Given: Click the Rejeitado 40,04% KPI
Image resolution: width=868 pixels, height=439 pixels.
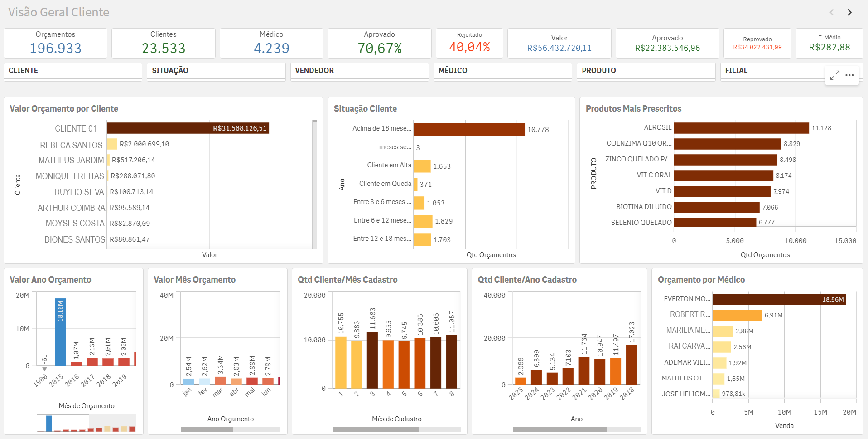Looking at the screenshot, I should 469,44.
